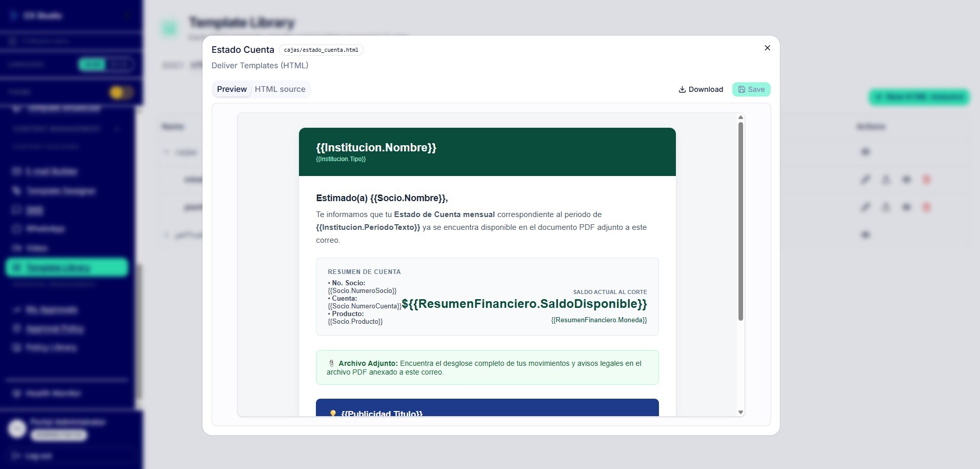Expand the last folder chevron in Name column
The height and width of the screenshot is (469, 980).
tap(166, 235)
